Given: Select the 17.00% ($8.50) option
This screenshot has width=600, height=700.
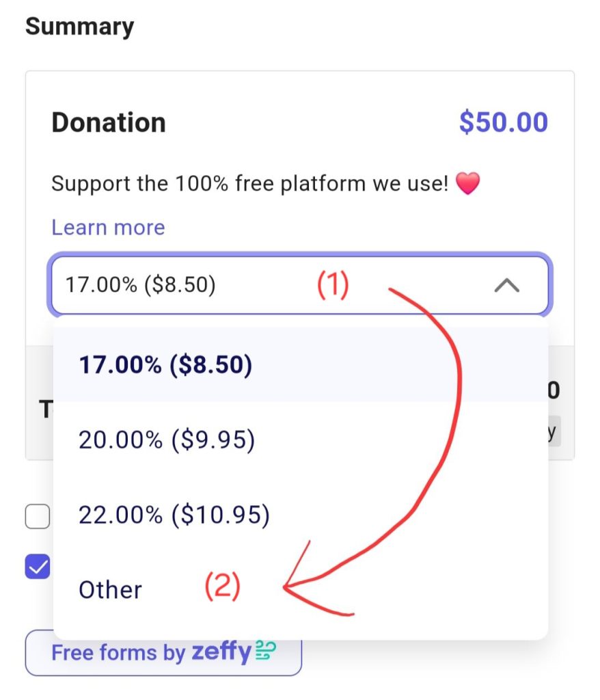Looking at the screenshot, I should click(x=300, y=364).
